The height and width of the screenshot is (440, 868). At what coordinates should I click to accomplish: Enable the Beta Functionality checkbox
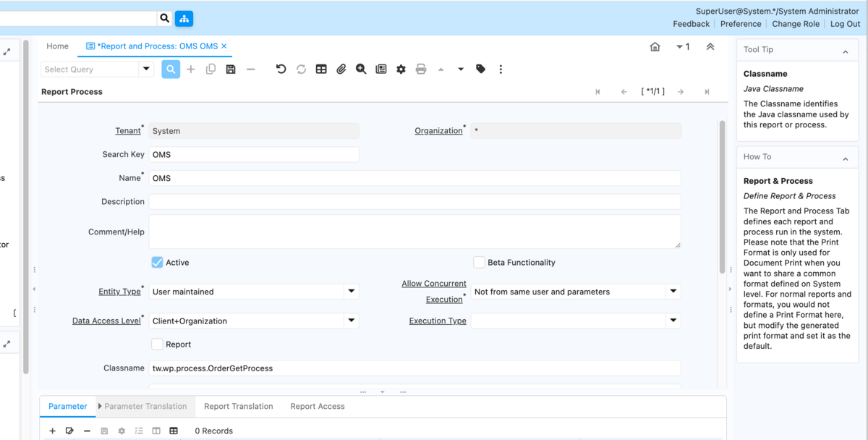click(x=479, y=262)
